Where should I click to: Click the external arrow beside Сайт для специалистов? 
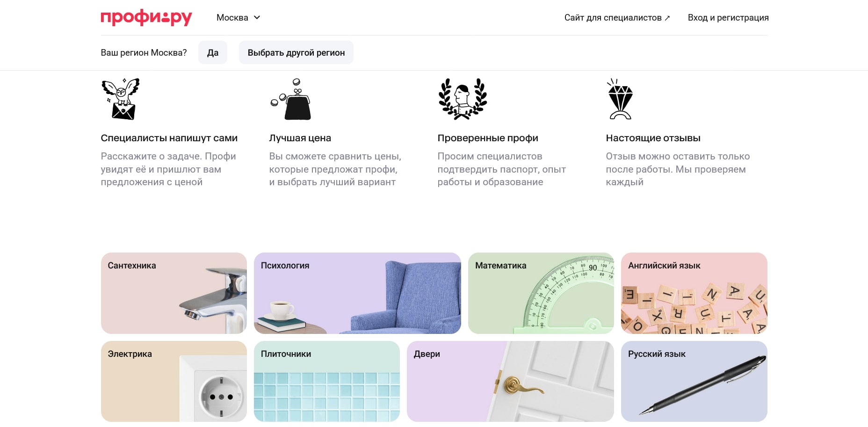pyautogui.click(x=667, y=18)
